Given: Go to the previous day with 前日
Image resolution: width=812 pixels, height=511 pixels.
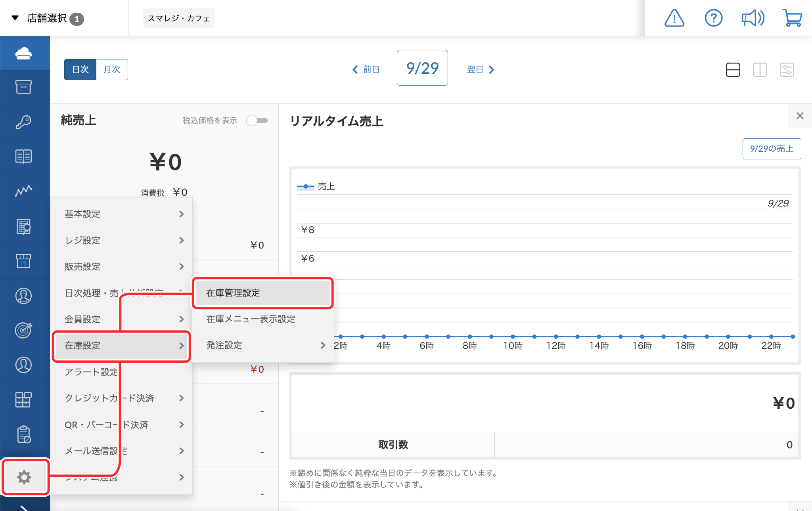Looking at the screenshot, I should pyautogui.click(x=366, y=70).
